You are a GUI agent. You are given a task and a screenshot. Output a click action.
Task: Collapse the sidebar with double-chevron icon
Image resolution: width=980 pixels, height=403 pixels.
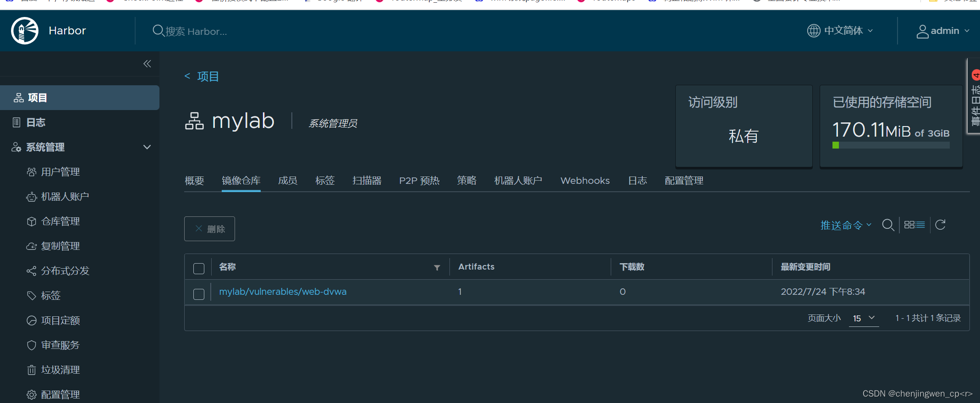coord(147,64)
